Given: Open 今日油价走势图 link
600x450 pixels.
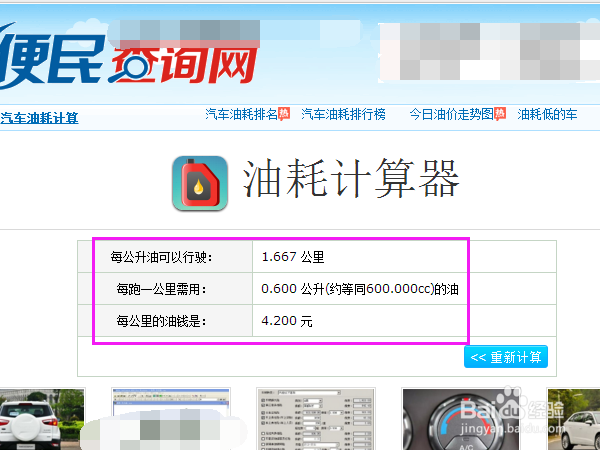Looking at the screenshot, I should pos(452,114).
